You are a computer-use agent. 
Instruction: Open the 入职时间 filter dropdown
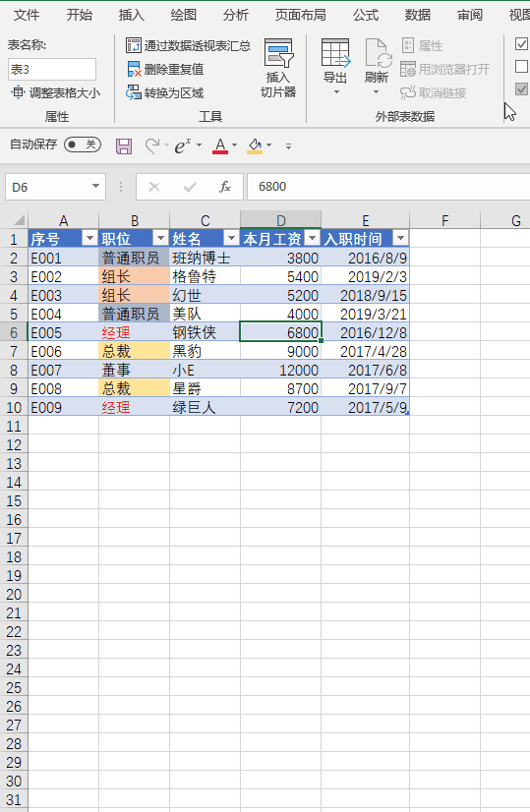pos(400,238)
